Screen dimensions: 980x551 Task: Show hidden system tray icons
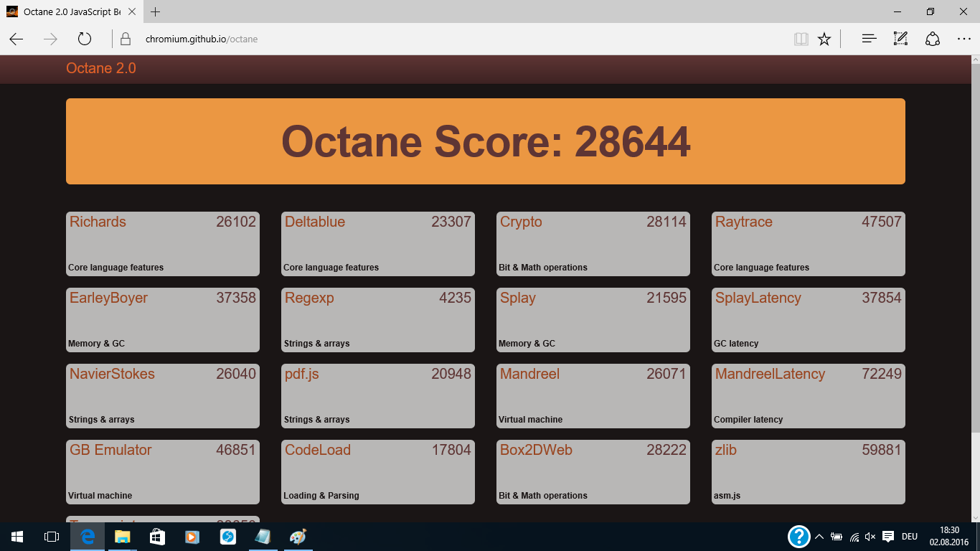pyautogui.click(x=819, y=537)
